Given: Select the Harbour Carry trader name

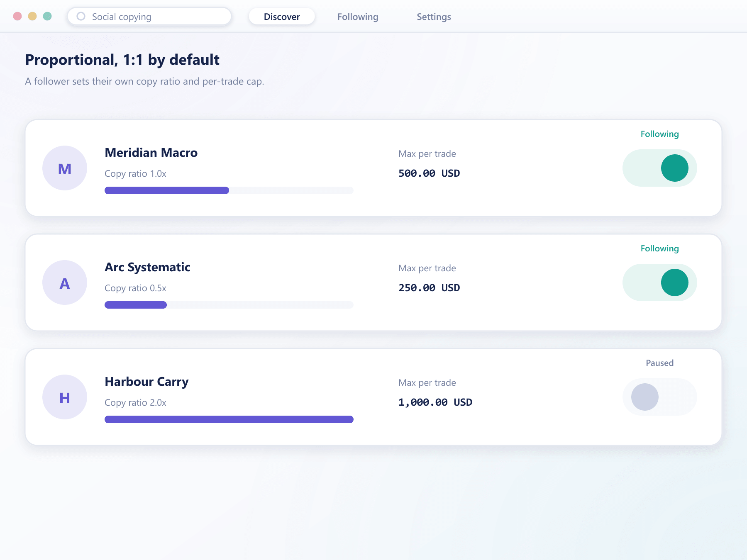Looking at the screenshot, I should pyautogui.click(x=146, y=382).
